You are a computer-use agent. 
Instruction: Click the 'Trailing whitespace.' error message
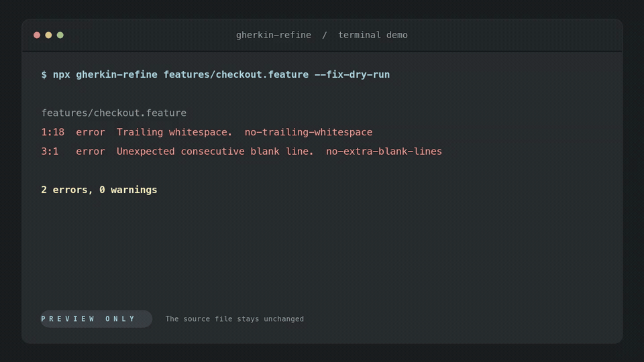[174, 132]
